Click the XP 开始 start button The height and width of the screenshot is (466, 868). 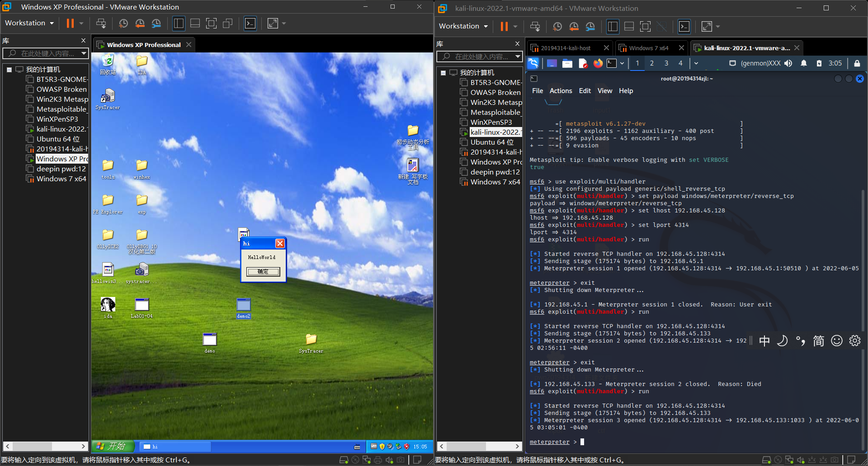pos(113,447)
